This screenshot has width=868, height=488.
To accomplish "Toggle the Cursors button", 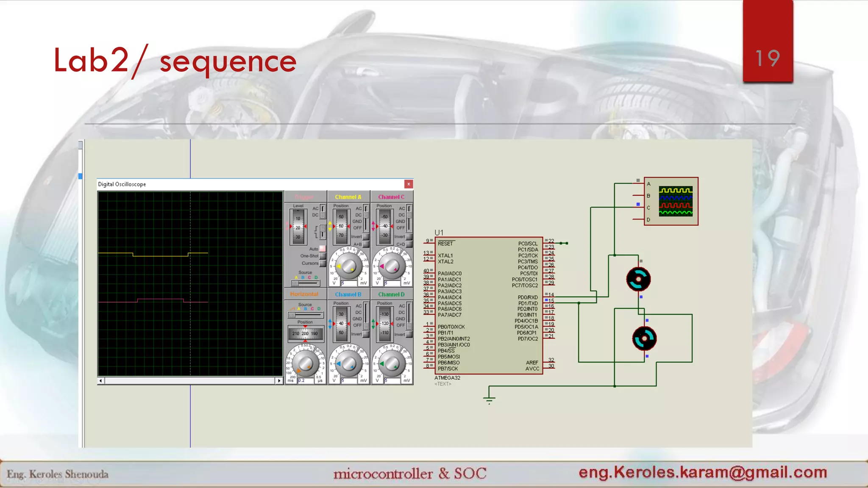I will [x=323, y=263].
